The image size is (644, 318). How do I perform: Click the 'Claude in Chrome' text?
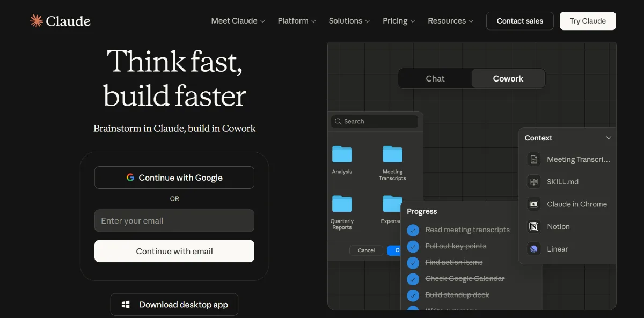point(577,204)
